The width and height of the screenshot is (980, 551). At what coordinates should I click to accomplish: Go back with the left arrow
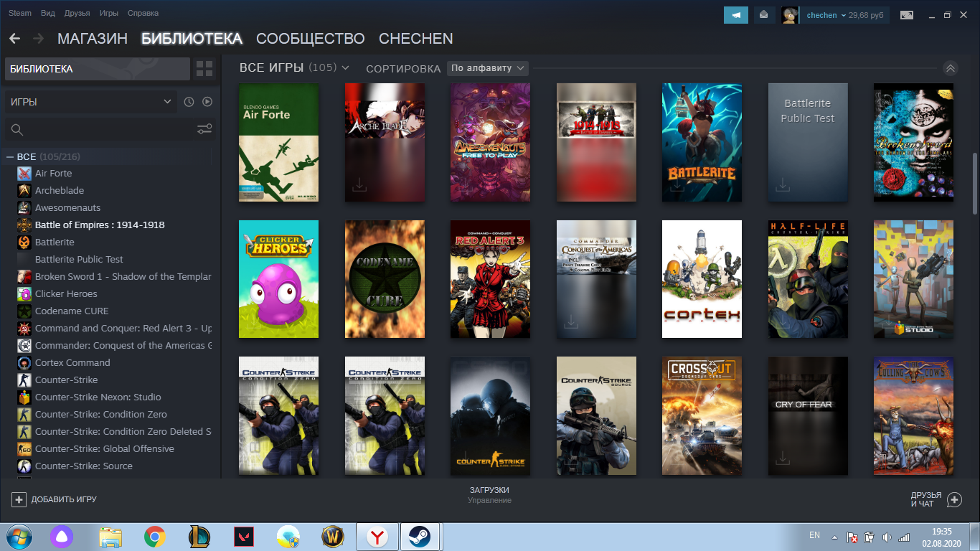(x=14, y=39)
